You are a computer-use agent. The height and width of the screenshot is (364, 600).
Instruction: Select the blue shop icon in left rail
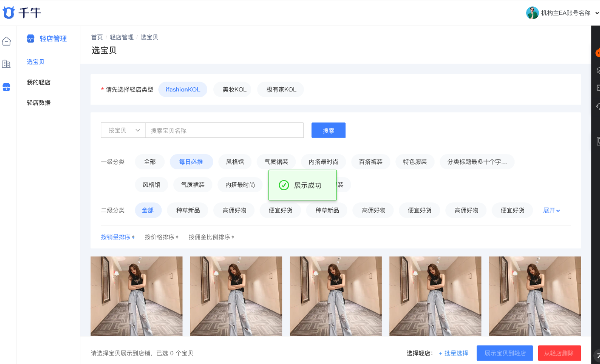click(6, 87)
